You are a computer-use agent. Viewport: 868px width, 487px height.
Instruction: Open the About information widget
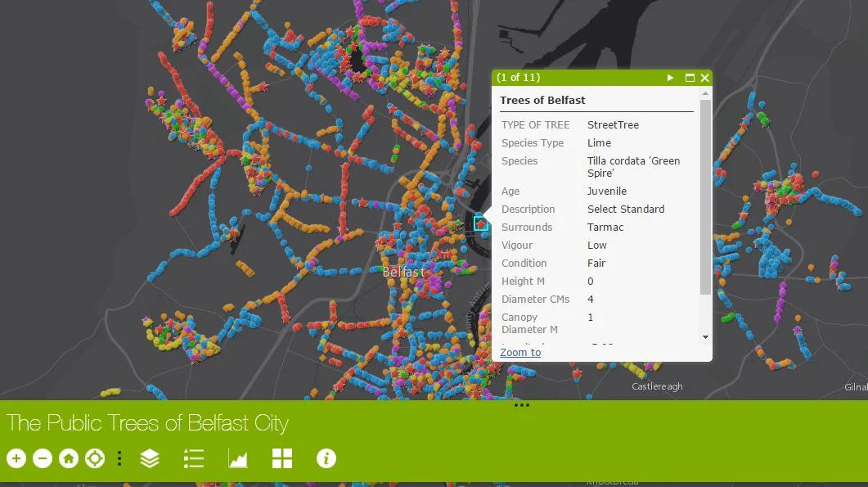coord(326,458)
